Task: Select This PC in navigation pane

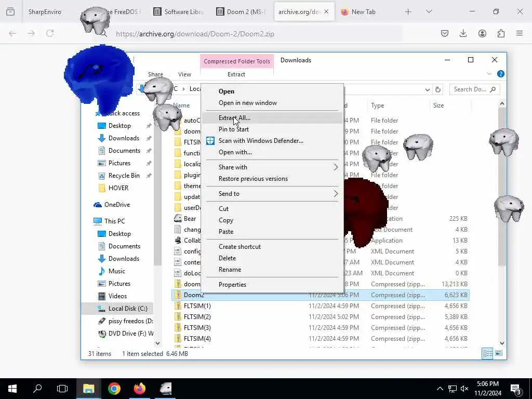Action: click(114, 221)
